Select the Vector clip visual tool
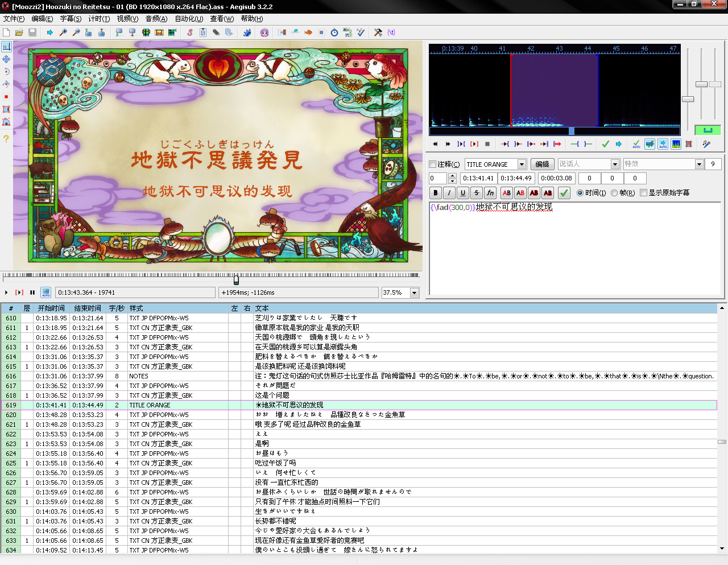The width and height of the screenshot is (728, 565). (6, 122)
